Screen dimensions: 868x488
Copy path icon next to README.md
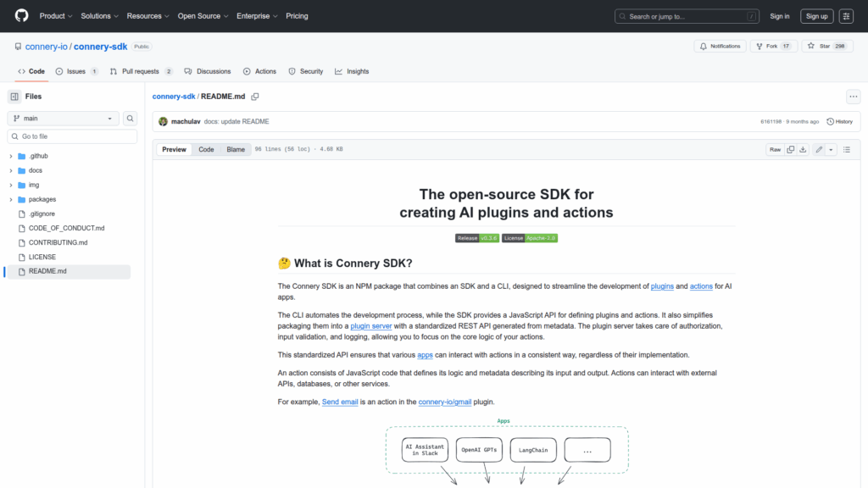tap(255, 97)
